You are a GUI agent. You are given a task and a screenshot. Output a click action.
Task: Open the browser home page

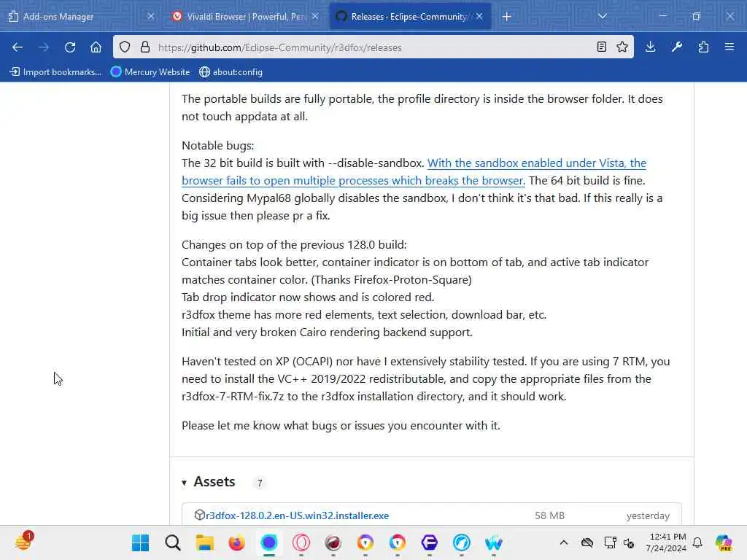click(96, 47)
